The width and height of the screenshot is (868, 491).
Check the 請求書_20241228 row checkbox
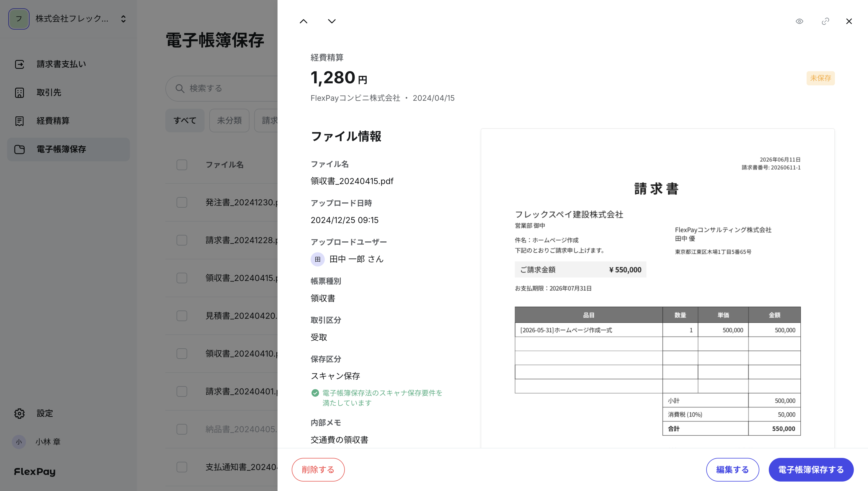[x=182, y=240]
